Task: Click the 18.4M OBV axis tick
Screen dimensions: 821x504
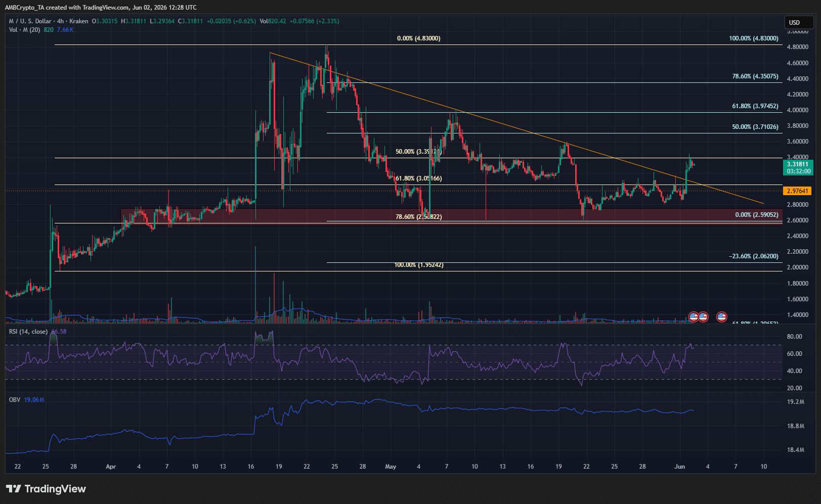Action: (x=796, y=450)
